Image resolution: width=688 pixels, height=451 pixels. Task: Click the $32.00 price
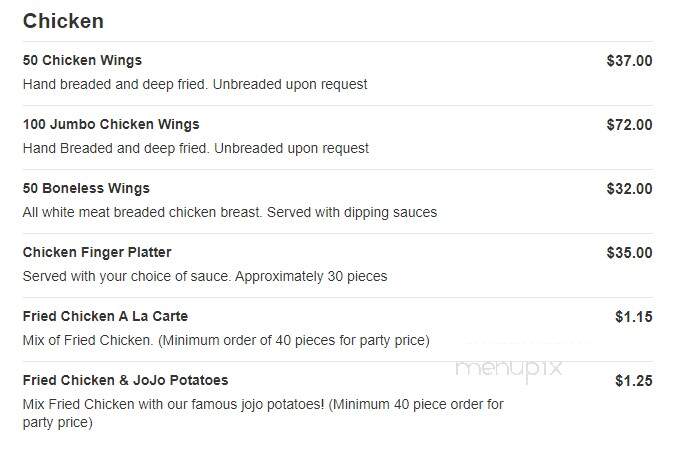pyautogui.click(x=629, y=189)
